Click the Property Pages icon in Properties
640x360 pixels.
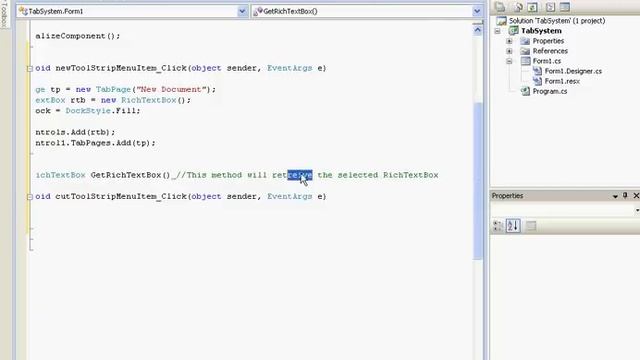tap(531, 226)
